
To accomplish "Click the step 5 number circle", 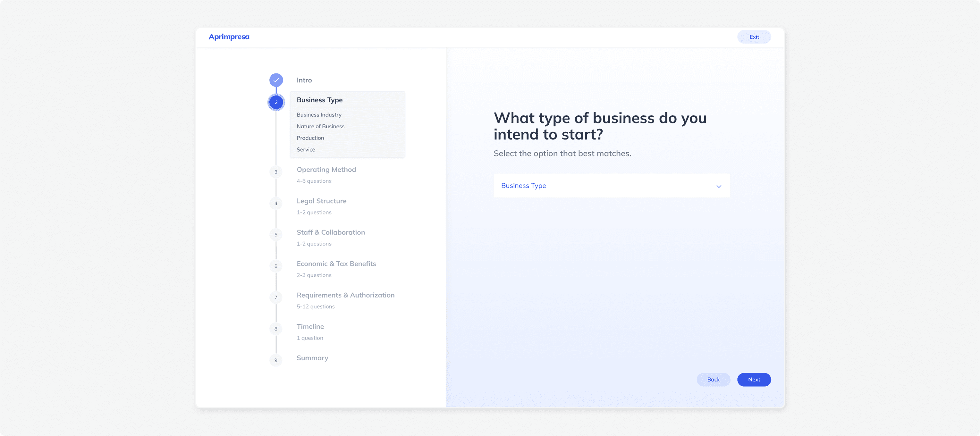I will pos(276,235).
